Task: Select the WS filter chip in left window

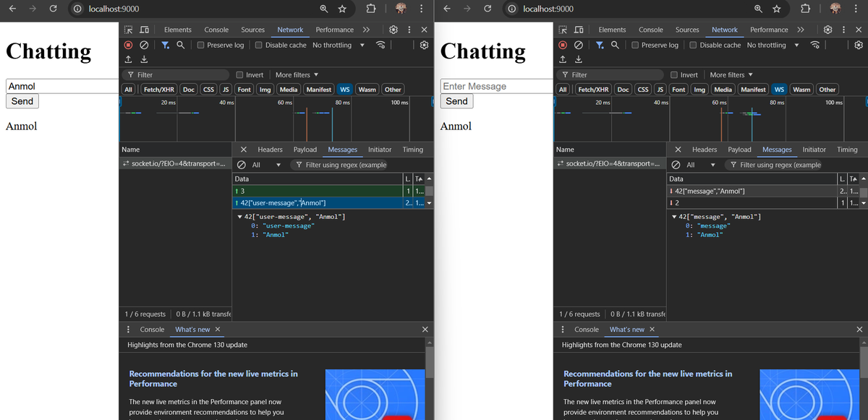Action: (345, 90)
